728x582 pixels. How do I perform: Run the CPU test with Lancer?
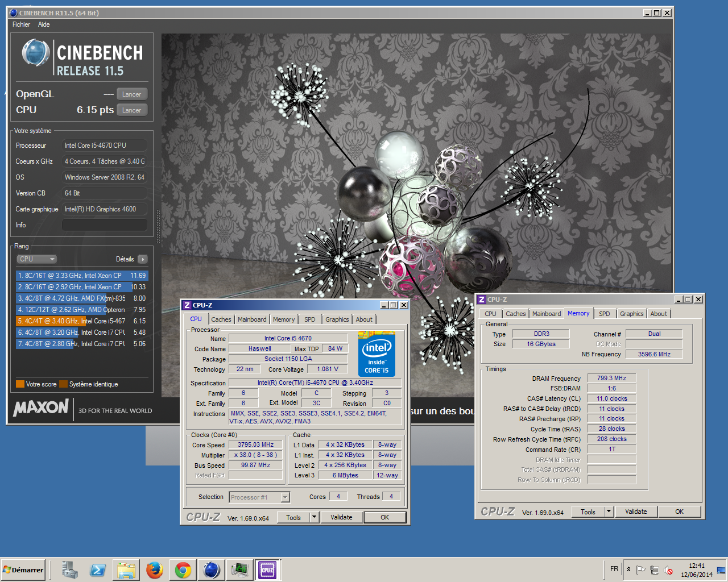click(x=131, y=110)
